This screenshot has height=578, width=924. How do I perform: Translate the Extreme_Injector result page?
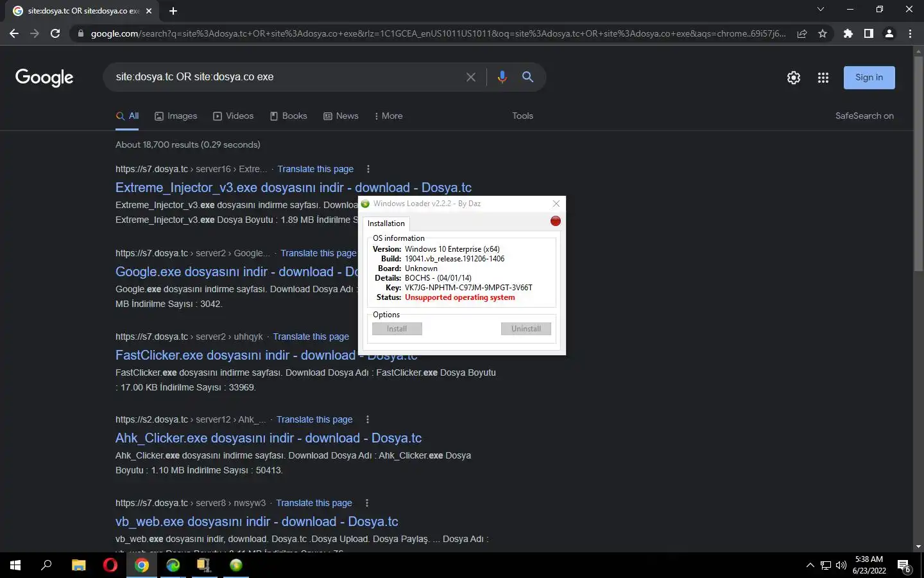(x=316, y=170)
